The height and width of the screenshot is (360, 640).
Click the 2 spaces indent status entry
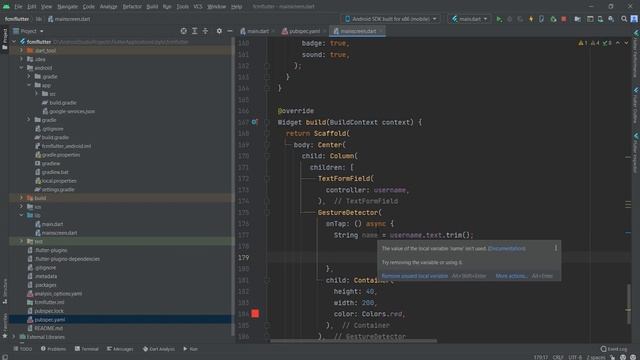[x=596, y=357]
